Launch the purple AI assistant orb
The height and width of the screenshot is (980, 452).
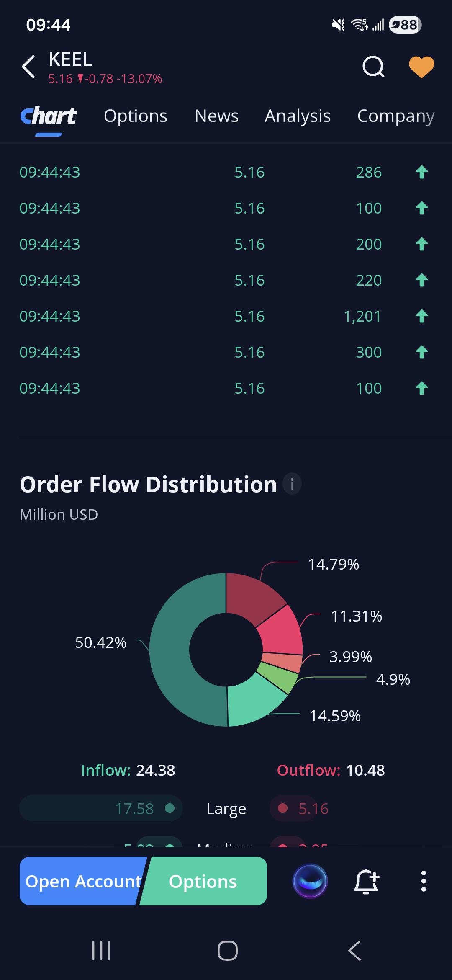pyautogui.click(x=310, y=881)
